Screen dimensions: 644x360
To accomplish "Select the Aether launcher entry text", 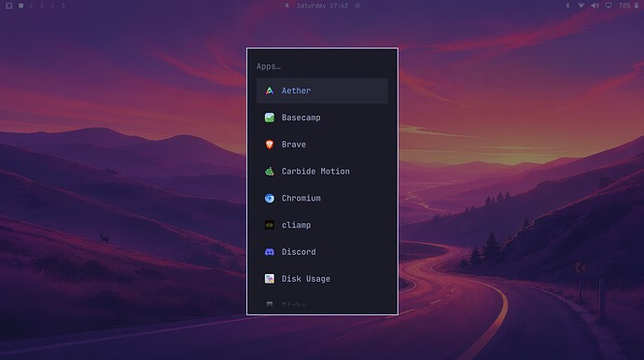I will point(296,90).
